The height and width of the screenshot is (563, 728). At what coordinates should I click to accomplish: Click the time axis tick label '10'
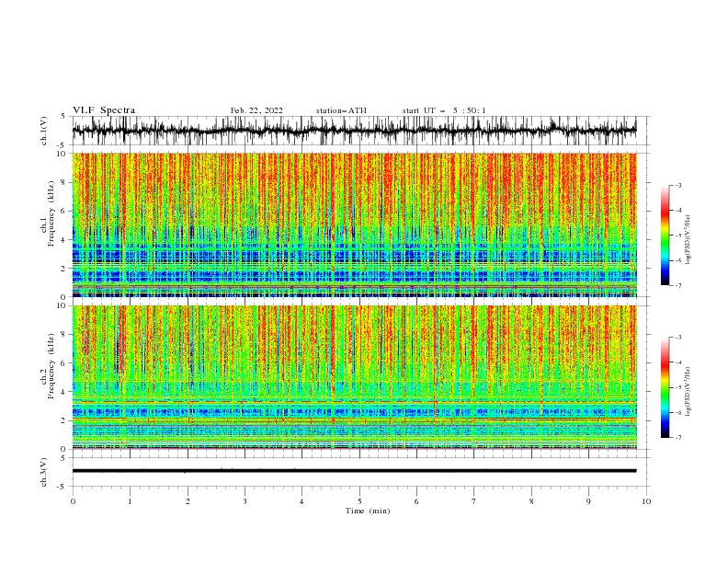coord(646,501)
